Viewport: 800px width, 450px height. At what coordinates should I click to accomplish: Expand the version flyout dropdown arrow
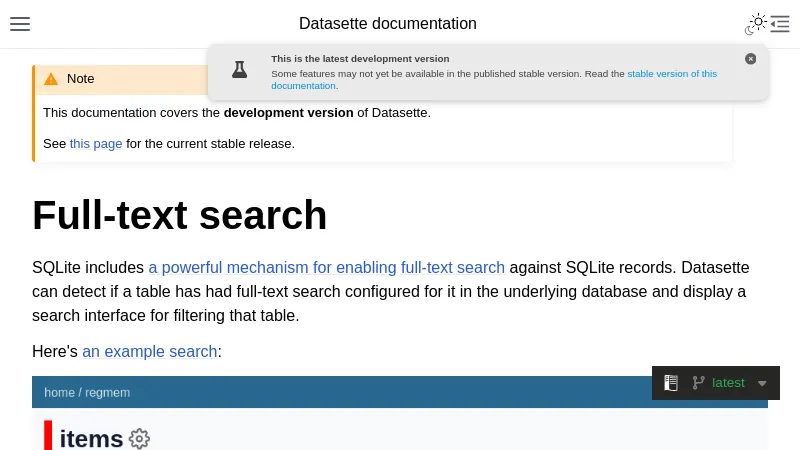pyautogui.click(x=762, y=383)
